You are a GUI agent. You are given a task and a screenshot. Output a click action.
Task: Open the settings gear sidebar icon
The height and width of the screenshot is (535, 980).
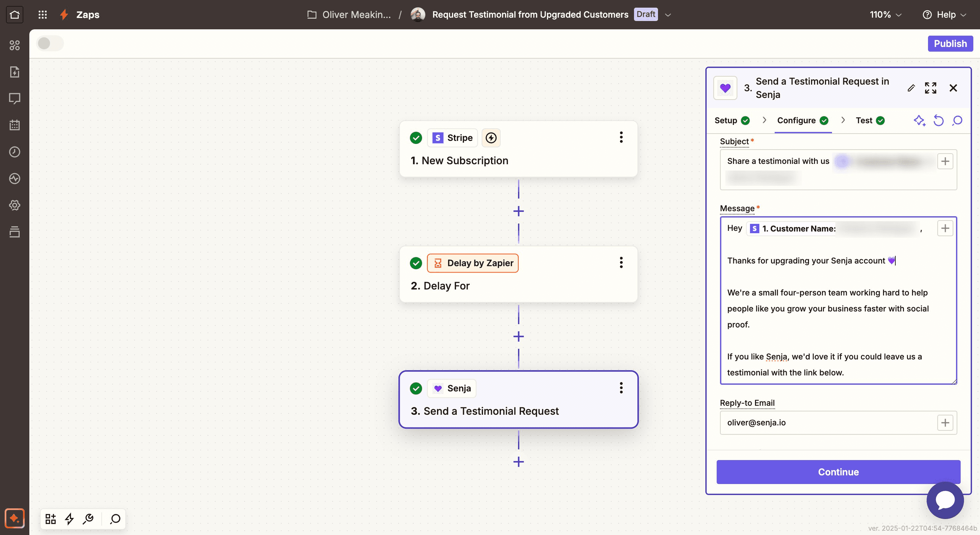click(14, 205)
